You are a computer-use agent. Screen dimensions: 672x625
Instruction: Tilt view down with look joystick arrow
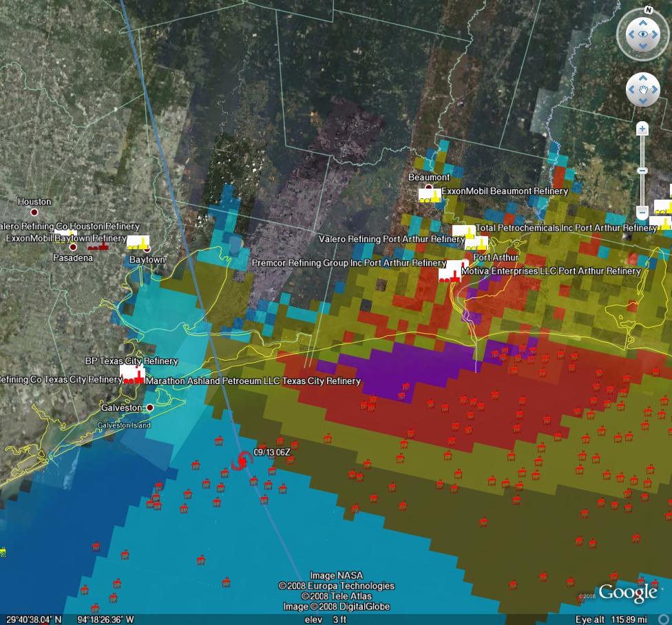click(x=643, y=46)
